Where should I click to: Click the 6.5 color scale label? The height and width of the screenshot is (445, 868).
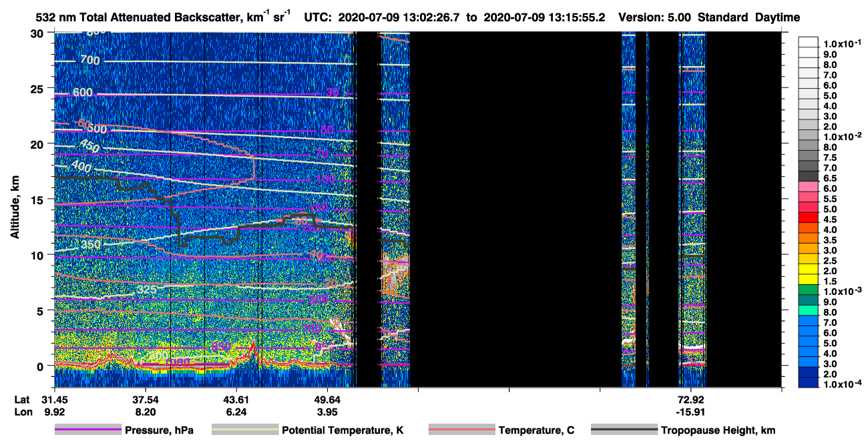click(x=830, y=178)
